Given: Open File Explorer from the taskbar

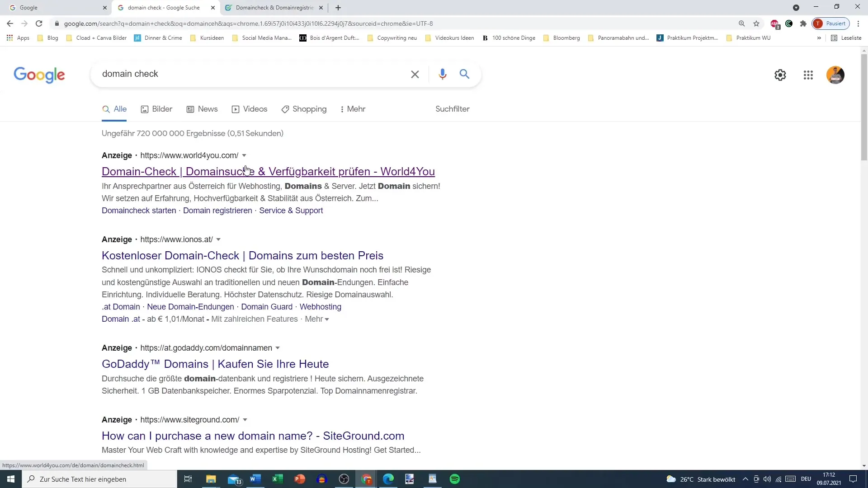Looking at the screenshot, I should click(211, 479).
